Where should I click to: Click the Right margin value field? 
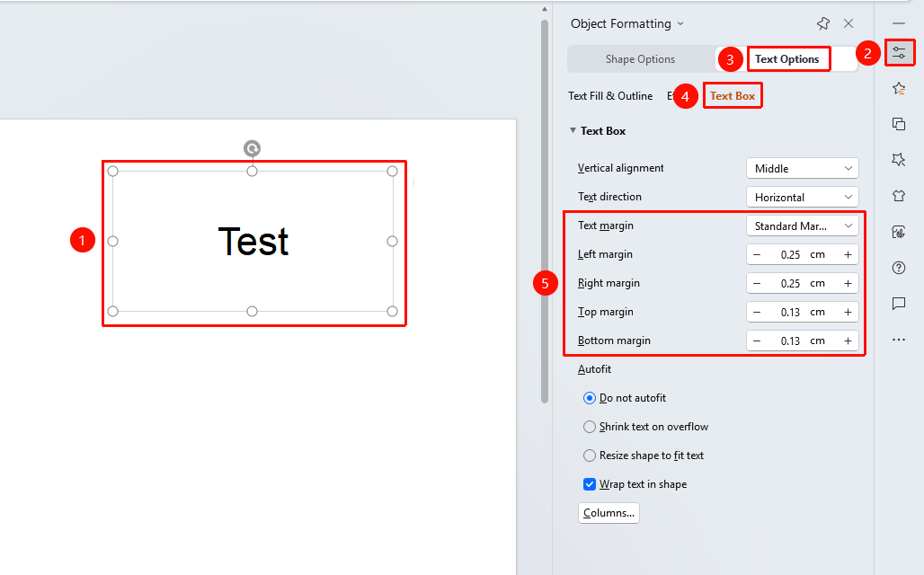[802, 283]
